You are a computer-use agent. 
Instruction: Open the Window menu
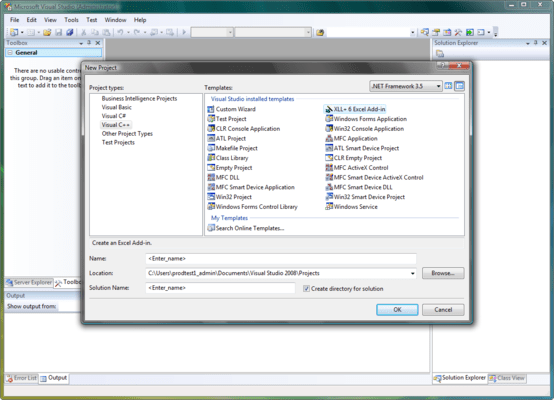tap(115, 20)
